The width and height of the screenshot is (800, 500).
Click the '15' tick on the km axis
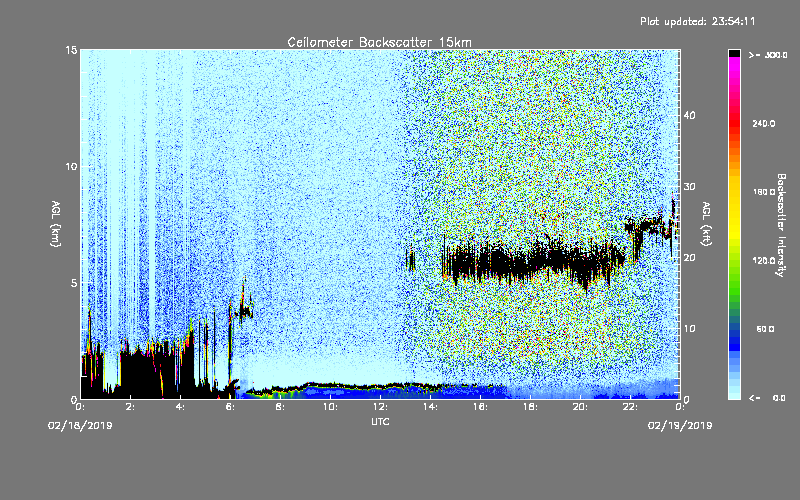pos(71,50)
